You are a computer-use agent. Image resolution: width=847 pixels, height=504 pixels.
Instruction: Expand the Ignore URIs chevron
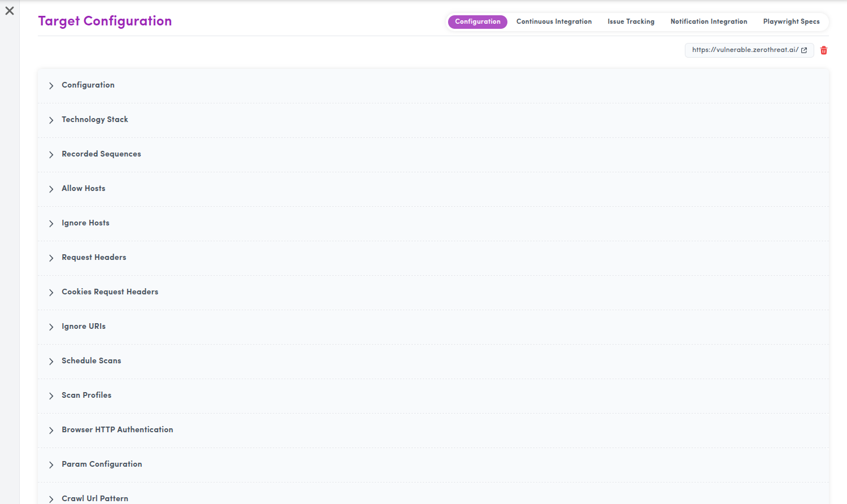click(x=51, y=327)
